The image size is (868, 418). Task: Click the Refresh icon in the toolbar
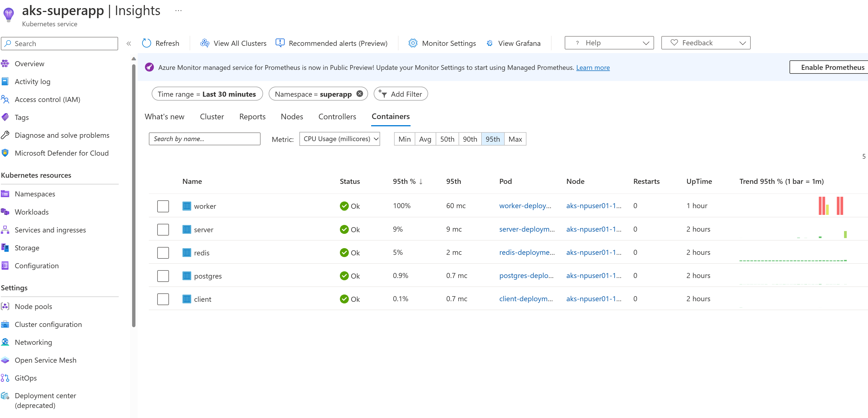(x=147, y=43)
